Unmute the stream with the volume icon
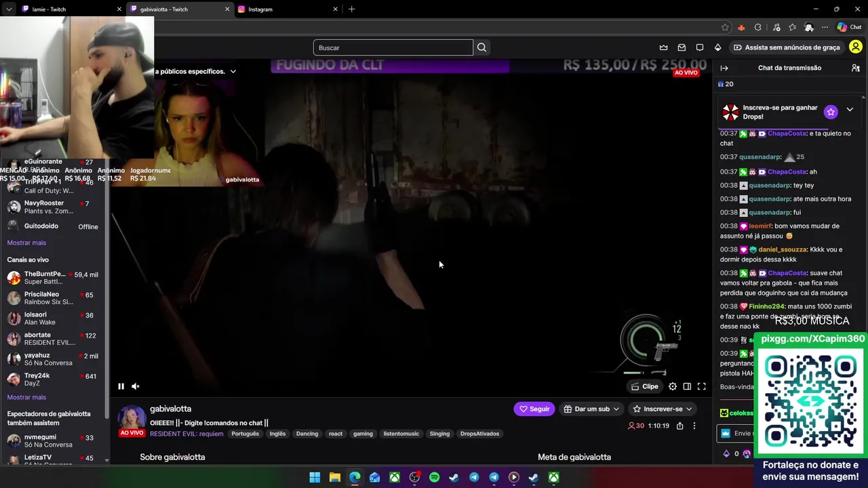868x488 pixels. click(136, 386)
